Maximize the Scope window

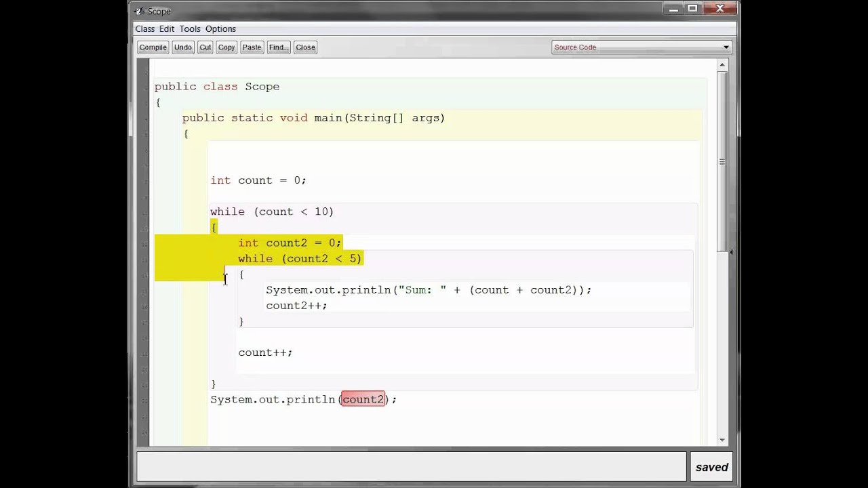point(692,8)
